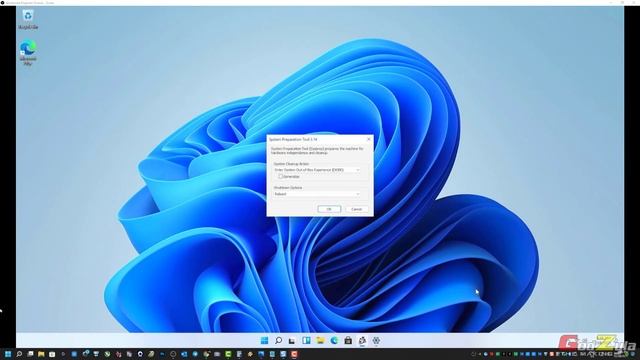The width and height of the screenshot is (640, 360).
Task: Open the Microsoft Edge desktop shortcut
Action: click(28, 53)
